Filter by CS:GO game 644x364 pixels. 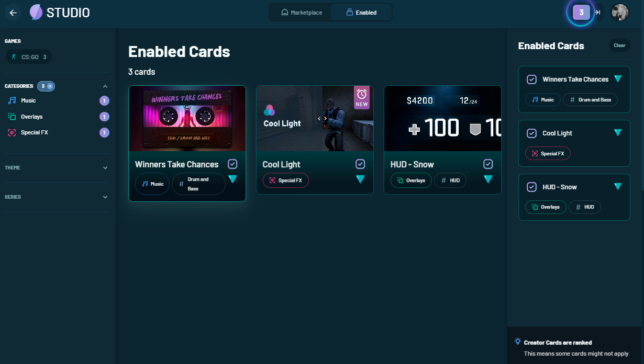pyautogui.click(x=29, y=57)
